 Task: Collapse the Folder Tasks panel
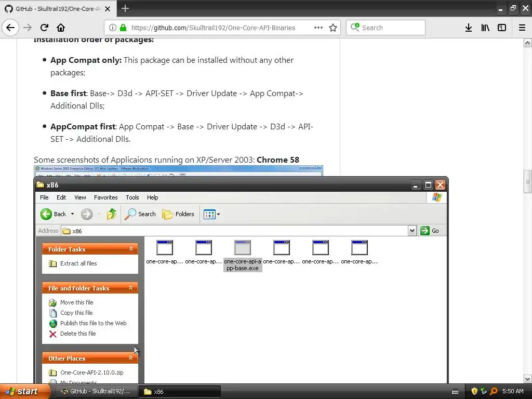[131, 249]
